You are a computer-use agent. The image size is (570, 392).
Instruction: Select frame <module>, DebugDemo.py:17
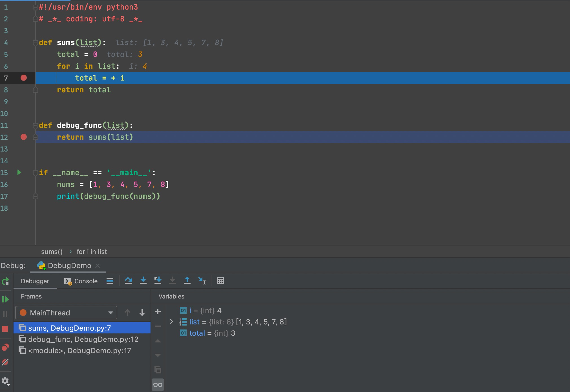(82, 350)
